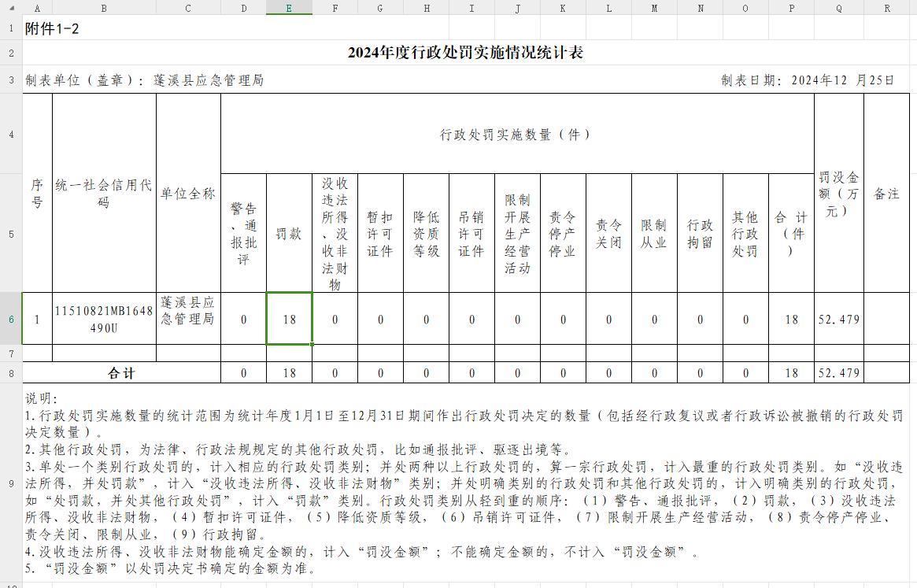This screenshot has width=917, height=588.
Task: Select the '合计' total row label cell
Action: point(121,373)
